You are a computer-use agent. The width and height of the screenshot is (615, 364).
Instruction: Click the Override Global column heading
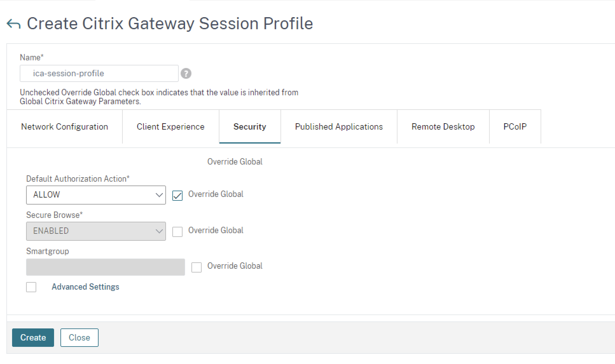(235, 162)
